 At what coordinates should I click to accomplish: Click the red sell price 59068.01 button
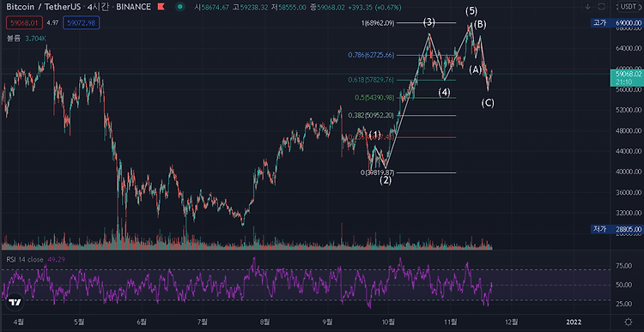pyautogui.click(x=25, y=23)
